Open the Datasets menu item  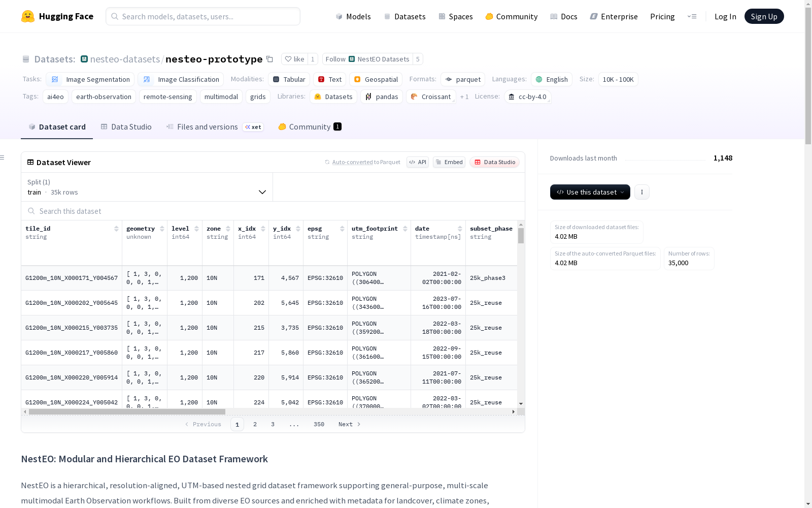point(404,17)
